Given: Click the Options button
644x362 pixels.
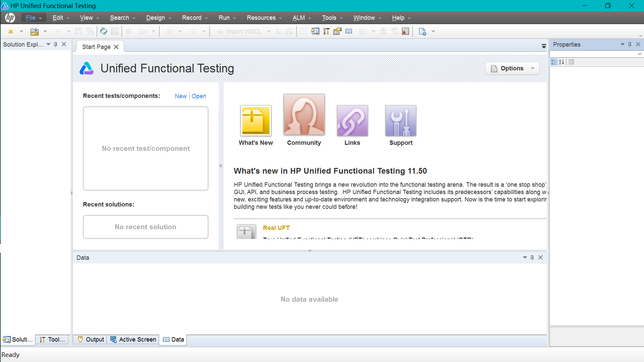Looking at the screenshot, I should 512,68.
